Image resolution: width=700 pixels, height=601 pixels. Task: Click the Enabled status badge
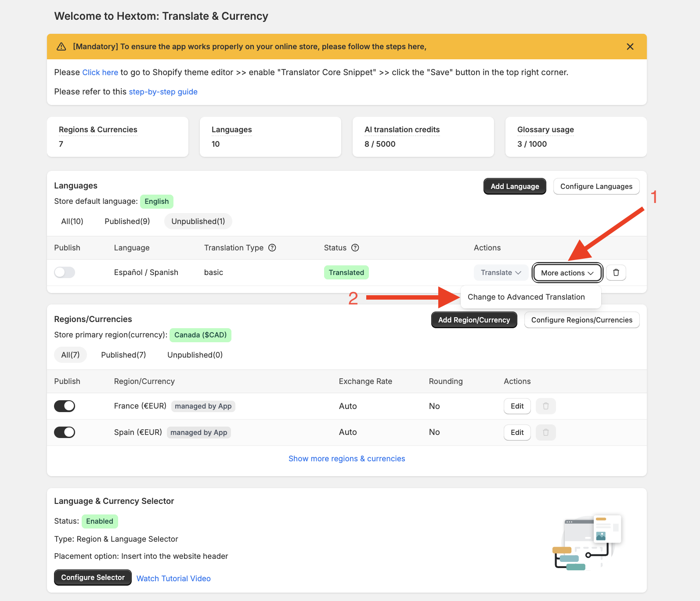(x=100, y=521)
